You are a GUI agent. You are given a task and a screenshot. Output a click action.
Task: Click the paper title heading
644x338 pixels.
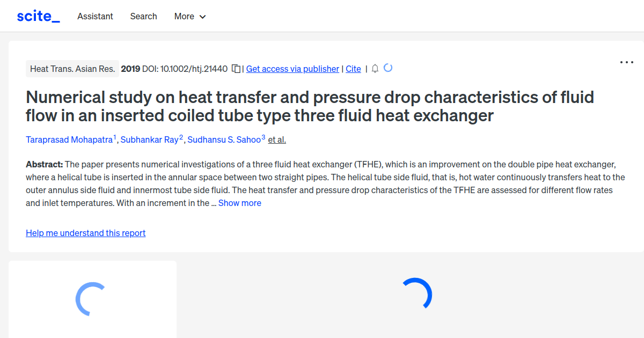[310, 106]
